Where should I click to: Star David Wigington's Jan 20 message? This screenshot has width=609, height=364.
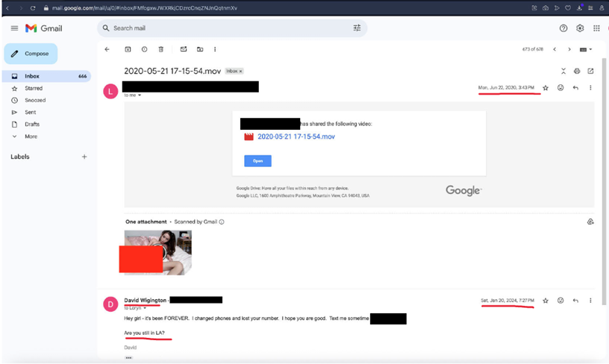tap(546, 301)
